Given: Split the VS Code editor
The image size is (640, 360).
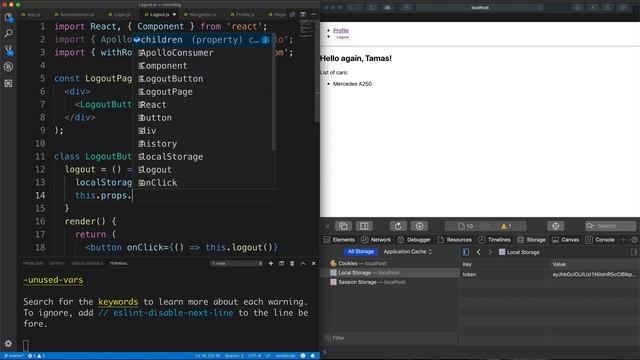Looking at the screenshot, I should click(303, 14).
